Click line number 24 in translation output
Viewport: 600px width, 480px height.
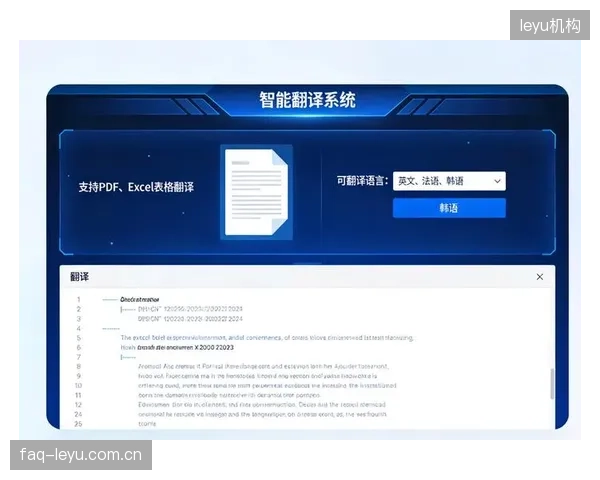[78, 414]
